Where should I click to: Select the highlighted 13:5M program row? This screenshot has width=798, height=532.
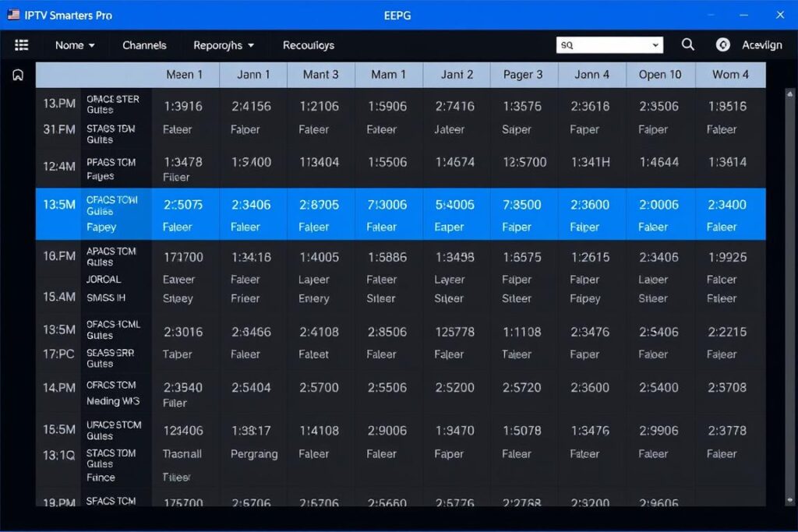click(x=390, y=216)
